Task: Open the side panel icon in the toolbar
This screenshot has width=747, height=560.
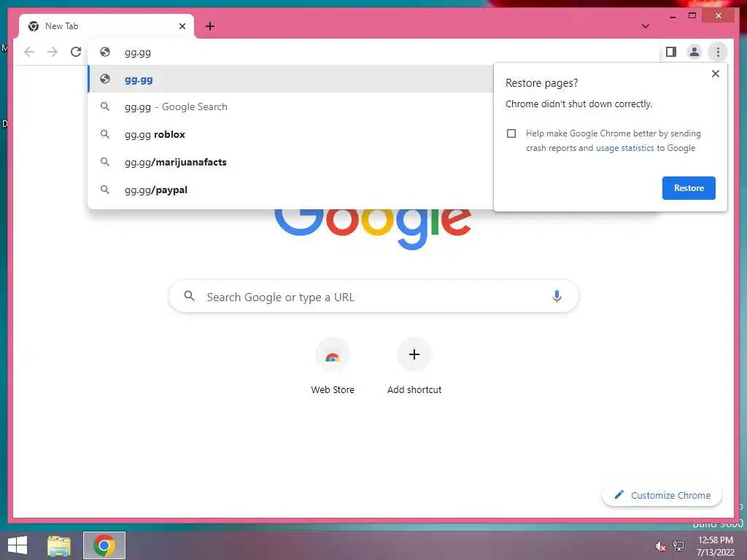Action: 671,52
